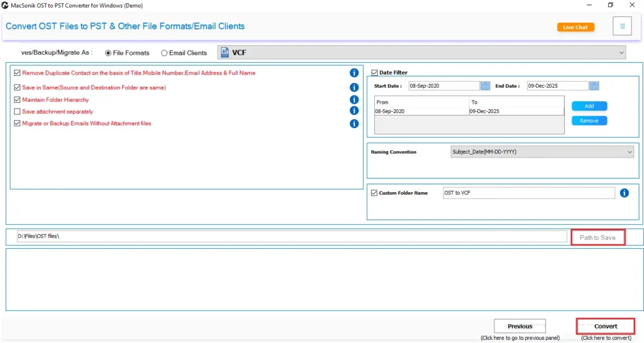Screen dimensions: 644x343
Task: Enable Save attachment separately checkbox
Action: coord(17,112)
